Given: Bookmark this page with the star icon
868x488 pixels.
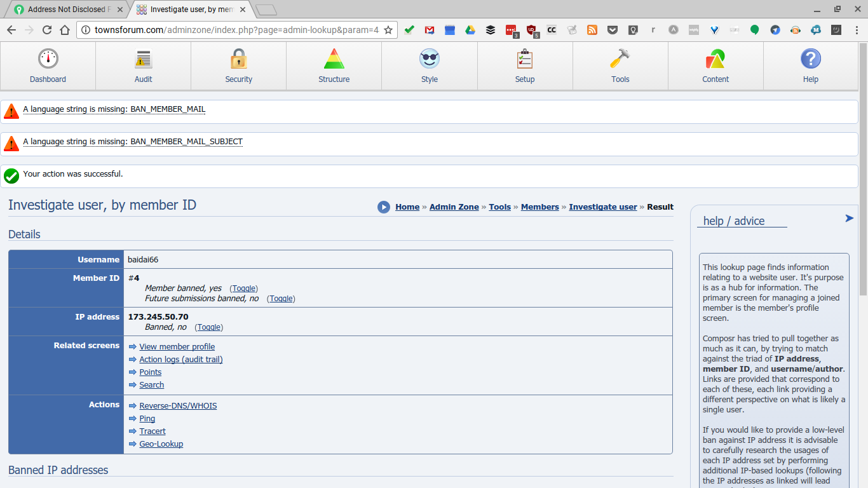Looking at the screenshot, I should [x=388, y=30].
